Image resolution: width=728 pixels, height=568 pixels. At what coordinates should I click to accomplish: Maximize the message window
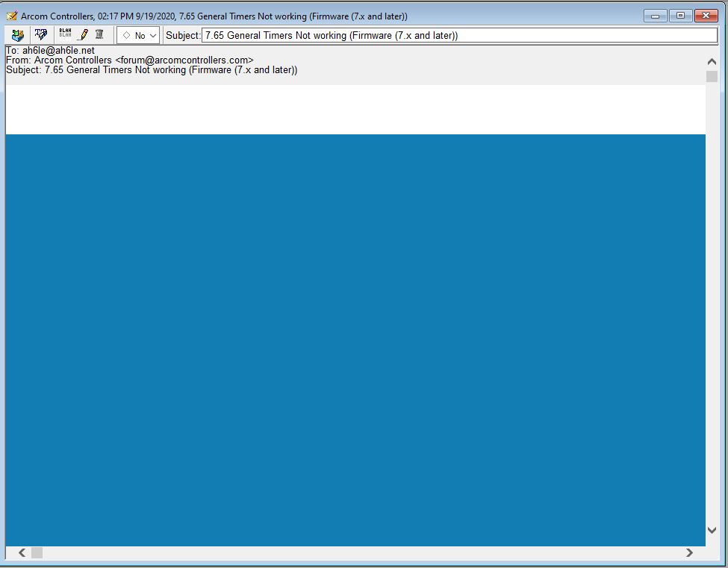coord(680,16)
